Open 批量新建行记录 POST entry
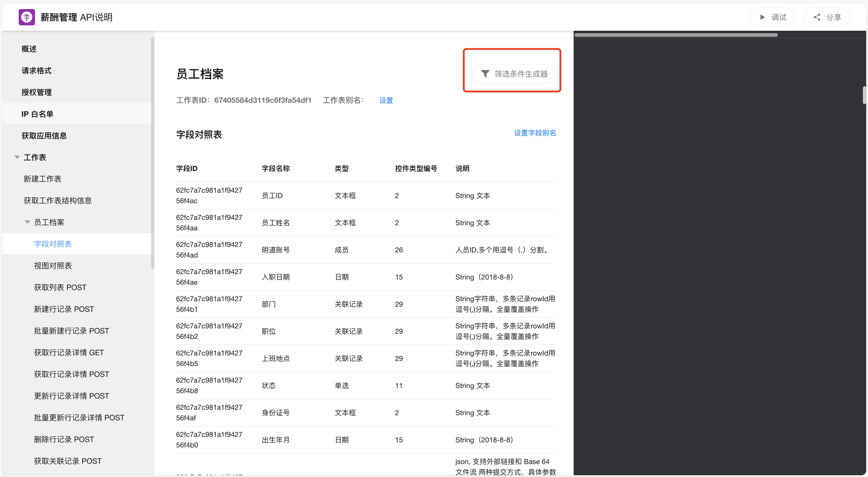868x477 pixels. [x=71, y=331]
